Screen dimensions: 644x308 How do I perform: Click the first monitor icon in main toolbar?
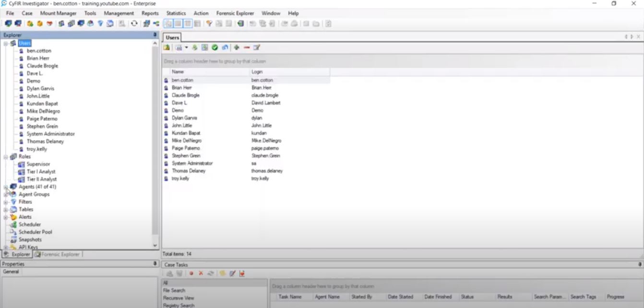pyautogui.click(x=8, y=23)
